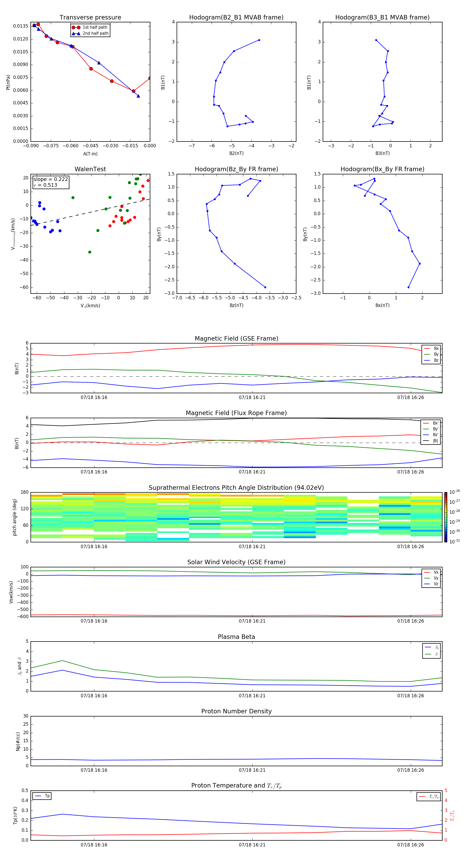Click 'Magnetic Field (Flux Rope Frame)' title
Image resolution: width=473 pixels, height=868 pixels.
236,413
